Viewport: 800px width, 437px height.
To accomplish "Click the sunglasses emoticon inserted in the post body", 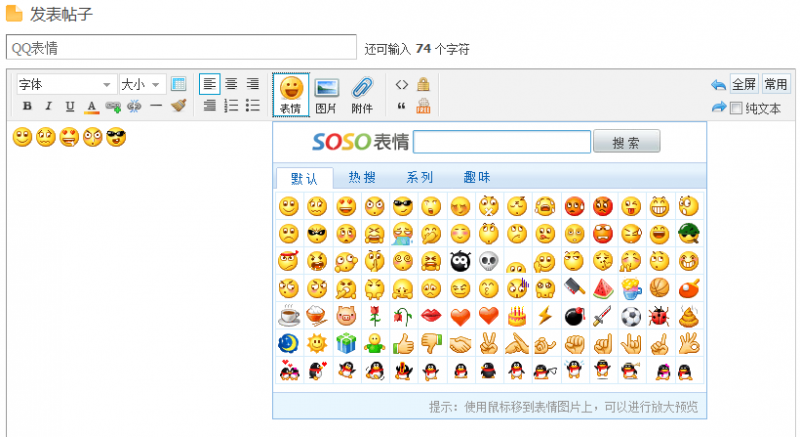I will click(x=116, y=137).
